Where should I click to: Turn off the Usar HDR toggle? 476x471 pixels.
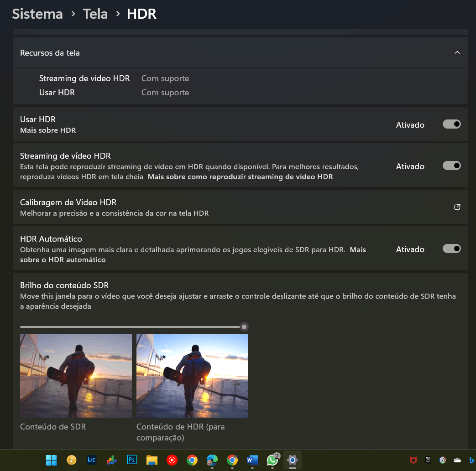point(451,124)
